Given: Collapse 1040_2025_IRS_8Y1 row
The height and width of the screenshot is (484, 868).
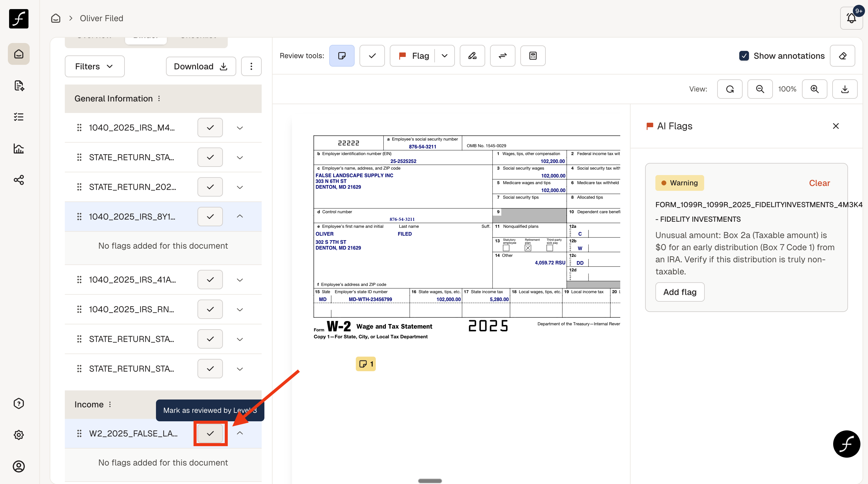Looking at the screenshot, I should 240,216.
